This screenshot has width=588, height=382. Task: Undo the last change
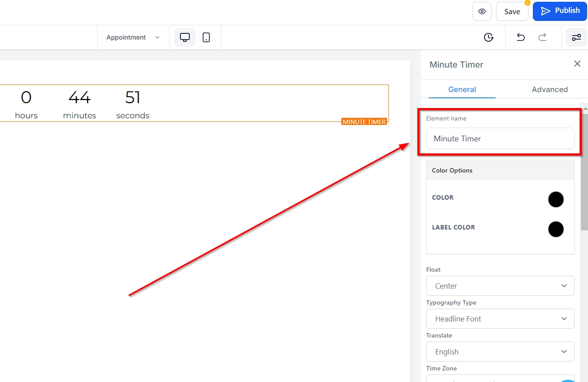click(520, 37)
